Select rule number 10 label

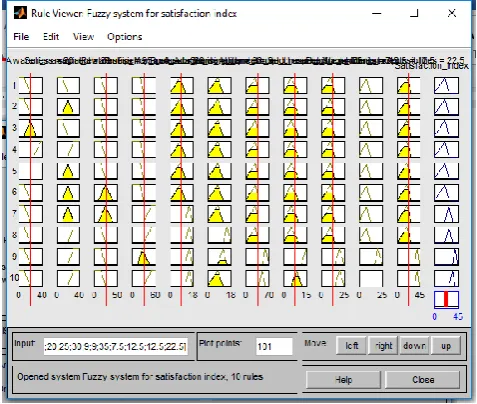coord(14,277)
